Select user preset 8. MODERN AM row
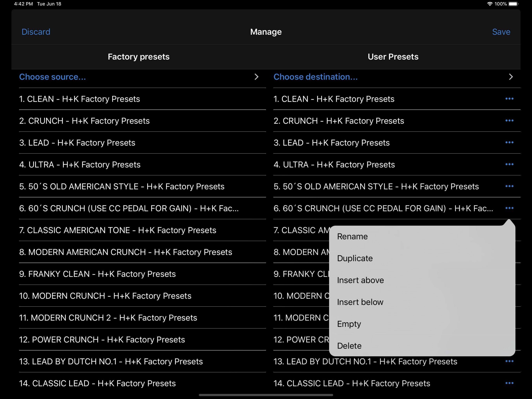Viewport: 532px width, 399px height. (301, 252)
